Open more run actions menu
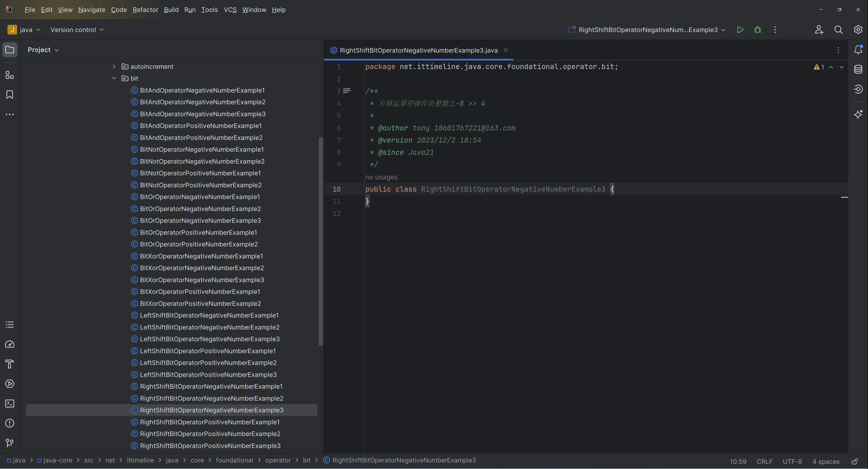This screenshot has width=868, height=469. tap(775, 30)
